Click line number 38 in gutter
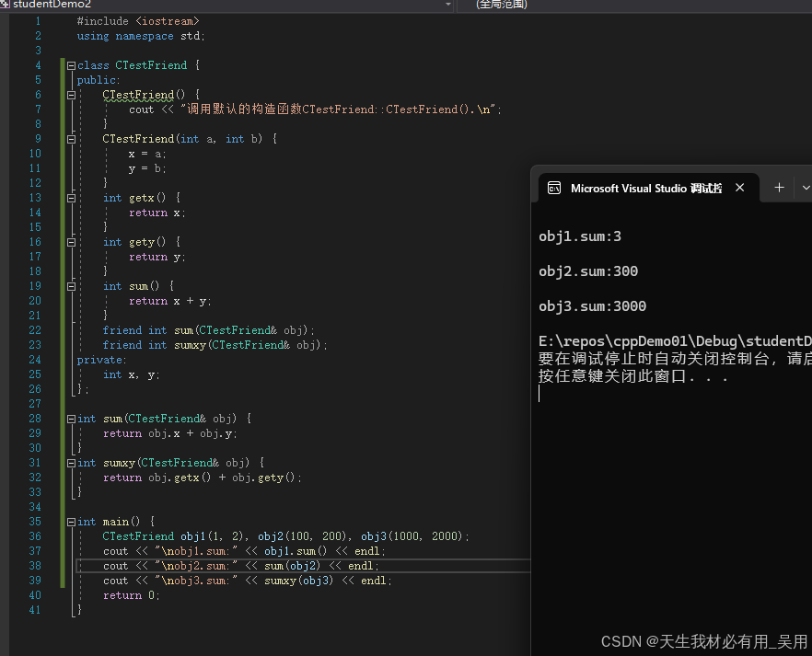 35,566
